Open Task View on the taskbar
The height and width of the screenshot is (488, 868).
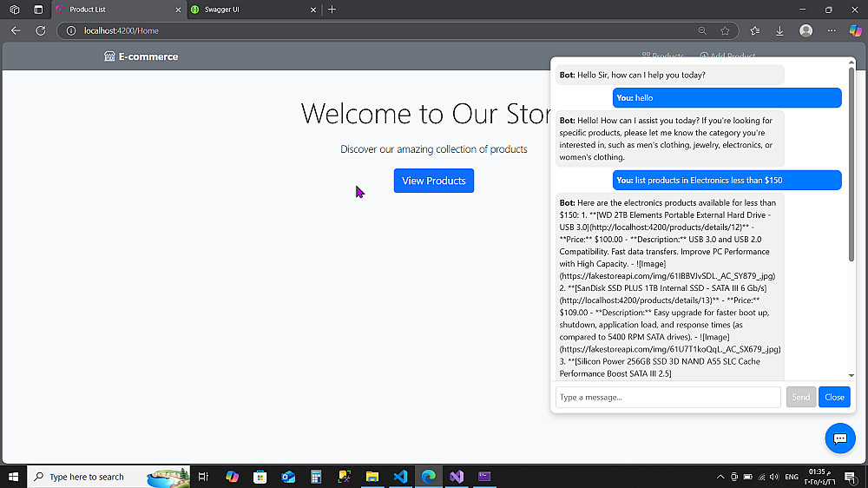point(203,477)
